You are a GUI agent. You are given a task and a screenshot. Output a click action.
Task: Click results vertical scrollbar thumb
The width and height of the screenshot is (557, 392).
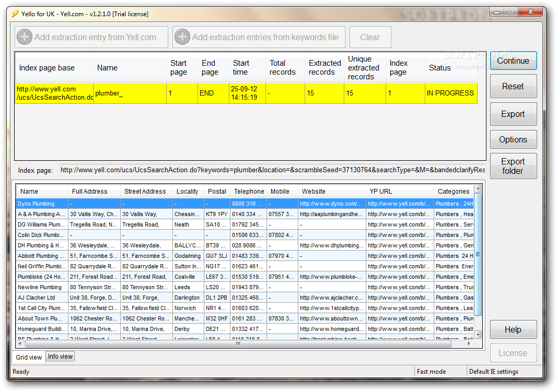[x=478, y=254]
